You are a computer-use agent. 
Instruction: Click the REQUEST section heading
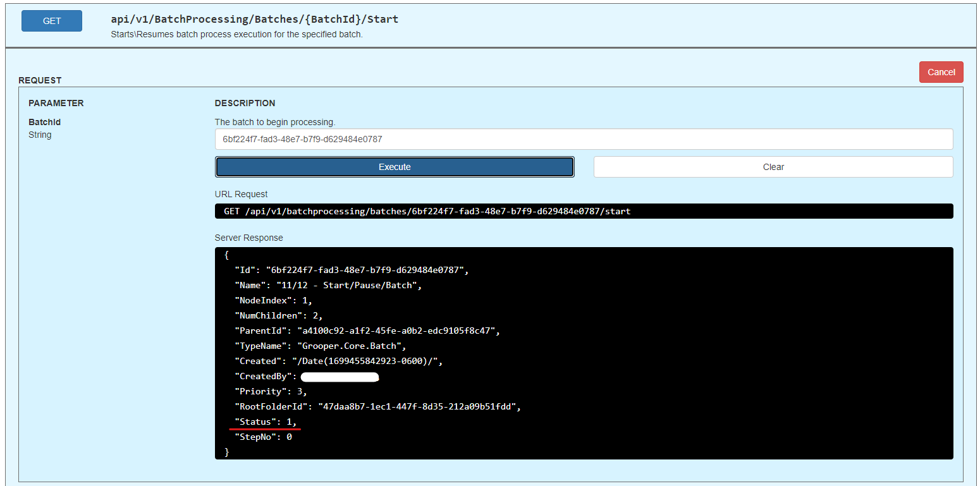[40, 80]
